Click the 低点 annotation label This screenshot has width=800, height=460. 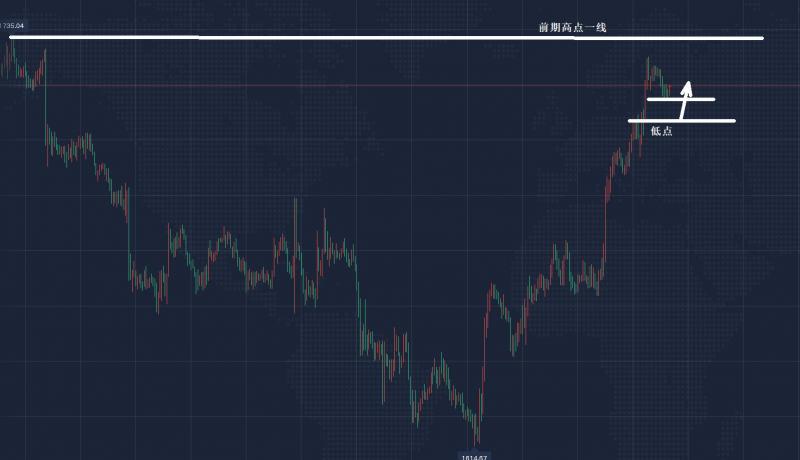661,132
